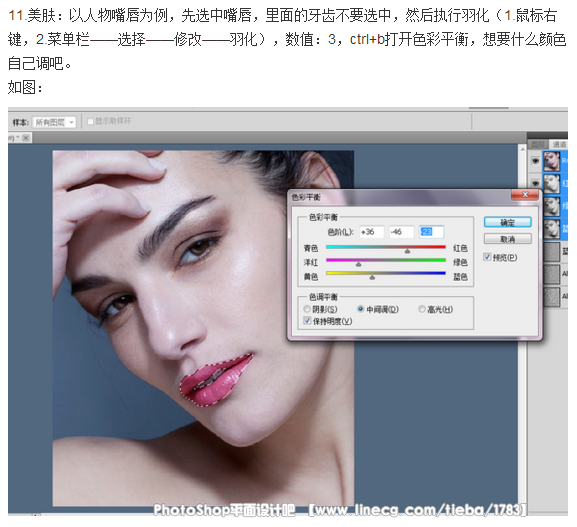Click the 'ctrl+b' text in the instructions
The height and width of the screenshot is (527, 577).
tap(367, 39)
